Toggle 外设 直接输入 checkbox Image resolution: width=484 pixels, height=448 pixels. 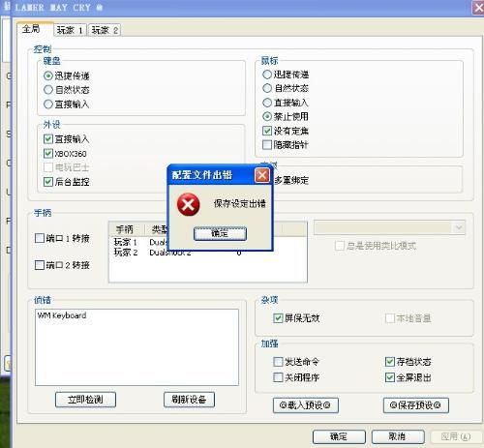point(48,139)
